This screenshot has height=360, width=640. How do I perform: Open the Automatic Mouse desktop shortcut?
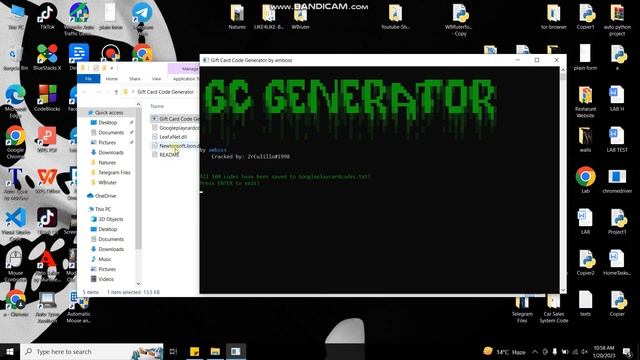pyautogui.click(x=78, y=306)
